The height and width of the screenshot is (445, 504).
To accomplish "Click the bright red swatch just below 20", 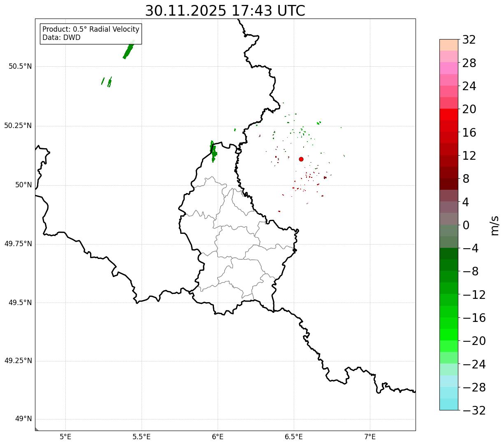I will [x=449, y=114].
